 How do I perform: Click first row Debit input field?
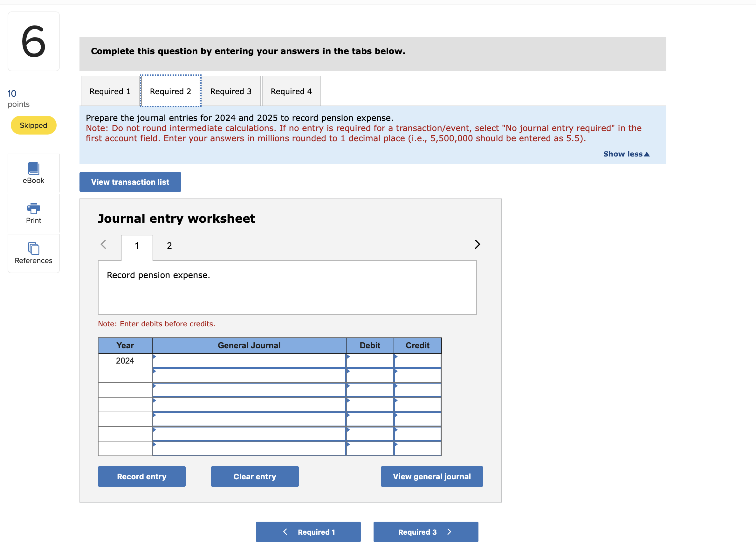(x=370, y=361)
